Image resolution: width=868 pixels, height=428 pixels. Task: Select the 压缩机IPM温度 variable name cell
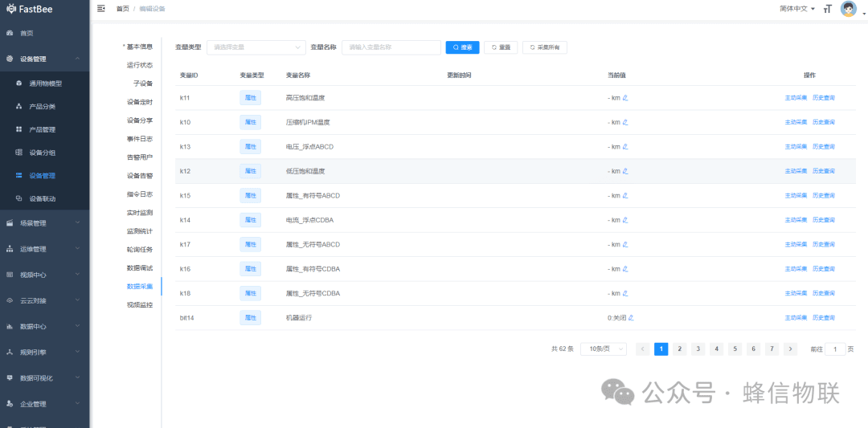[x=308, y=122]
